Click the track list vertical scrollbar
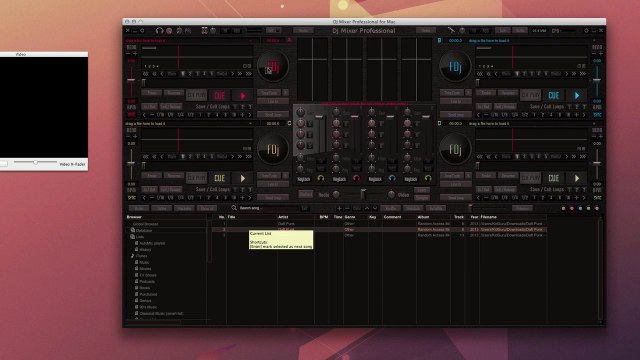The width and height of the screenshot is (640, 360). [600, 269]
